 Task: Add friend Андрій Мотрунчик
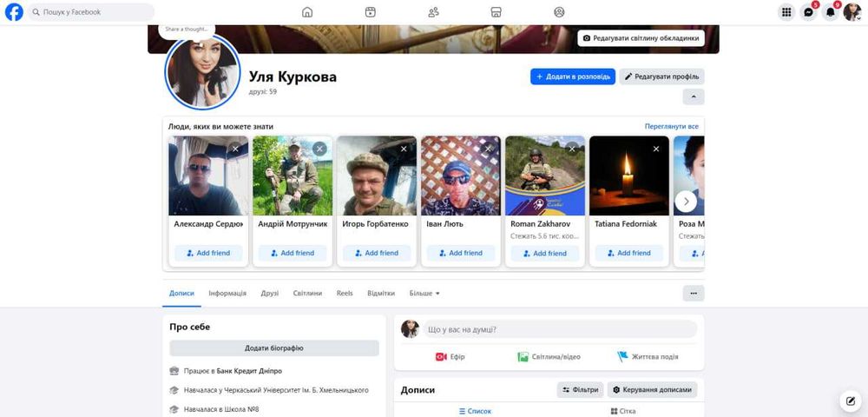pos(293,253)
